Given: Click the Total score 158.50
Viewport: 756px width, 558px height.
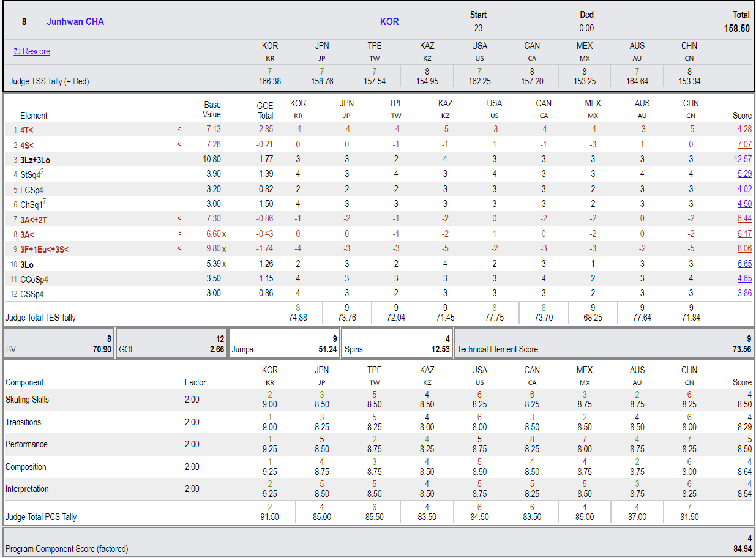Looking at the screenshot, I should click(x=736, y=28).
